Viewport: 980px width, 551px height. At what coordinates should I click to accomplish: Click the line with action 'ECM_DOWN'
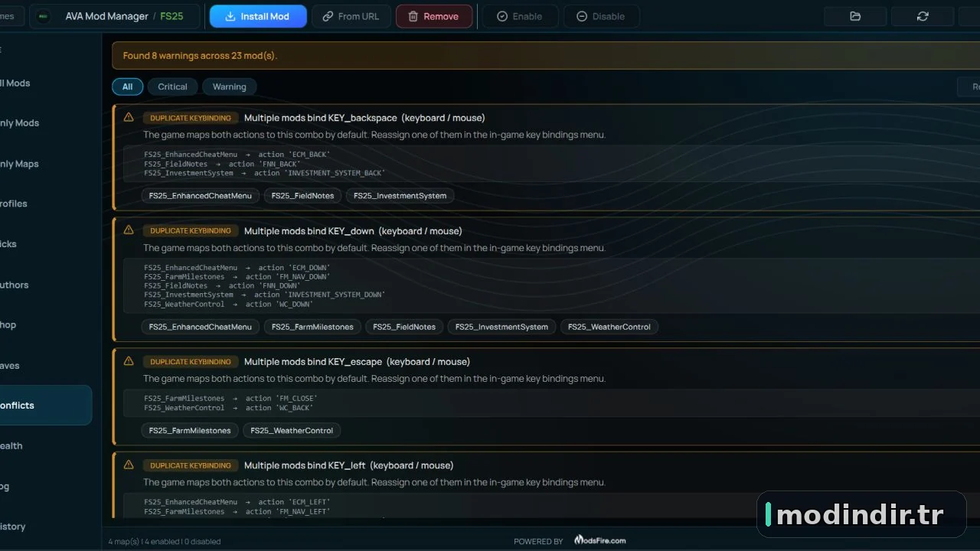pos(237,268)
